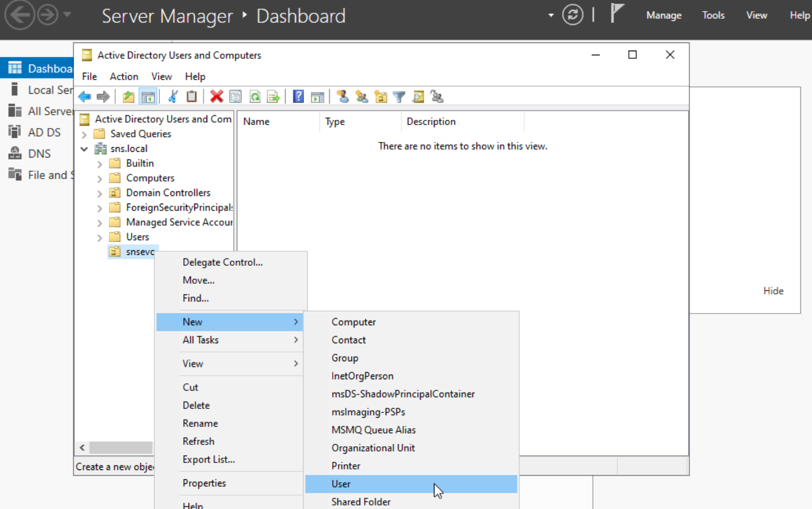Click the tree pane horizontal scrollbar

pyautogui.click(x=120, y=447)
